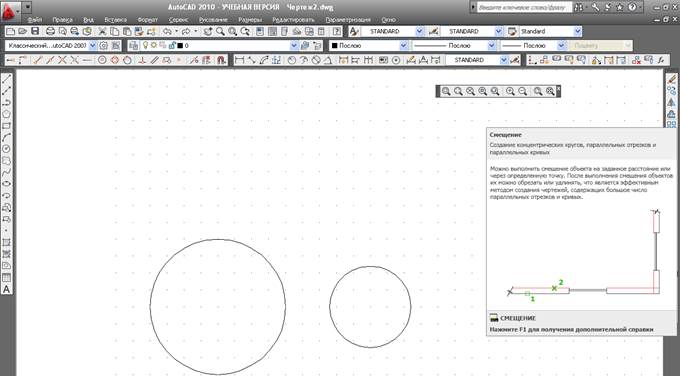Click the Linear dimension icon
The width and height of the screenshot is (680, 376).
(x=239, y=60)
